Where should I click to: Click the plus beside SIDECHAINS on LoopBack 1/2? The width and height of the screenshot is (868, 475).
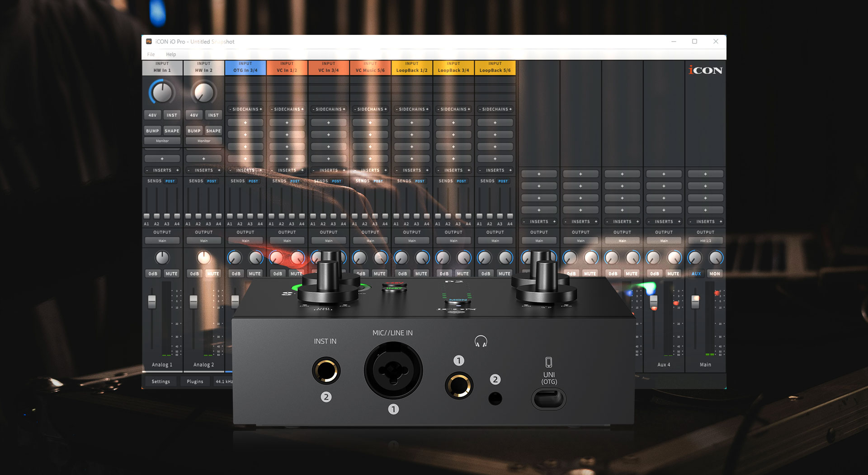[427, 109]
